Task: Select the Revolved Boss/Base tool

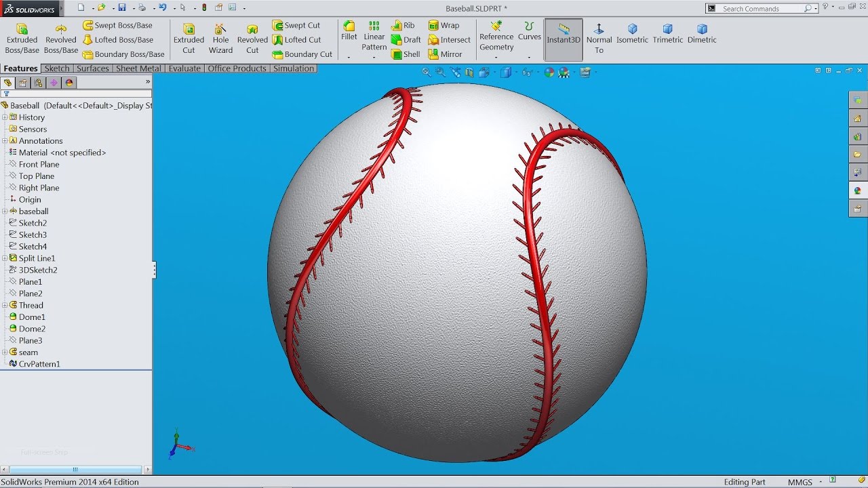Action: (x=61, y=39)
